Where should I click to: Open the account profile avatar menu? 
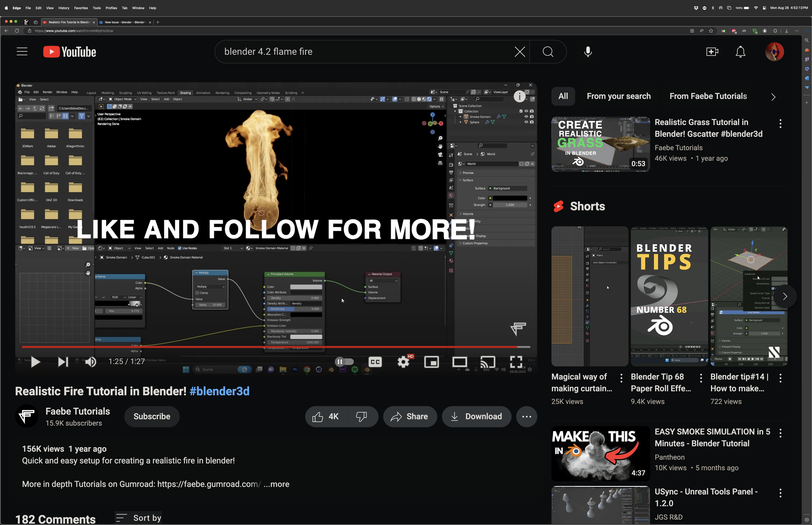point(774,52)
